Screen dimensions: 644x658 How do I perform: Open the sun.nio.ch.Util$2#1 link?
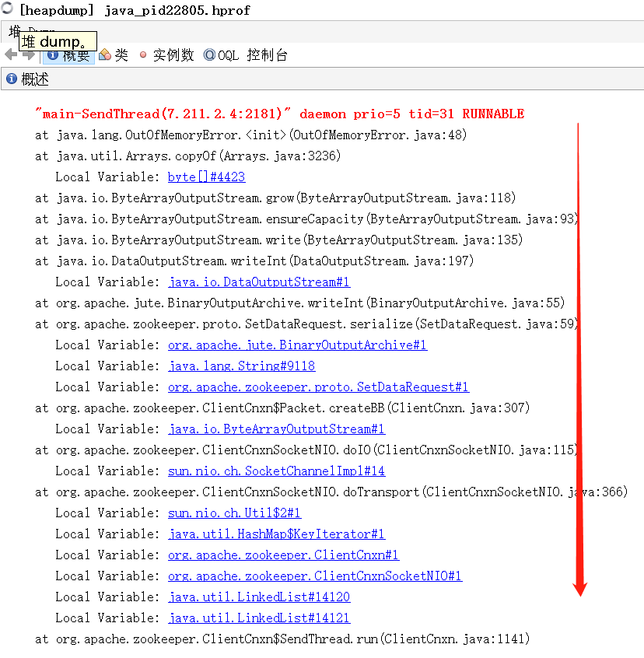pos(235,513)
